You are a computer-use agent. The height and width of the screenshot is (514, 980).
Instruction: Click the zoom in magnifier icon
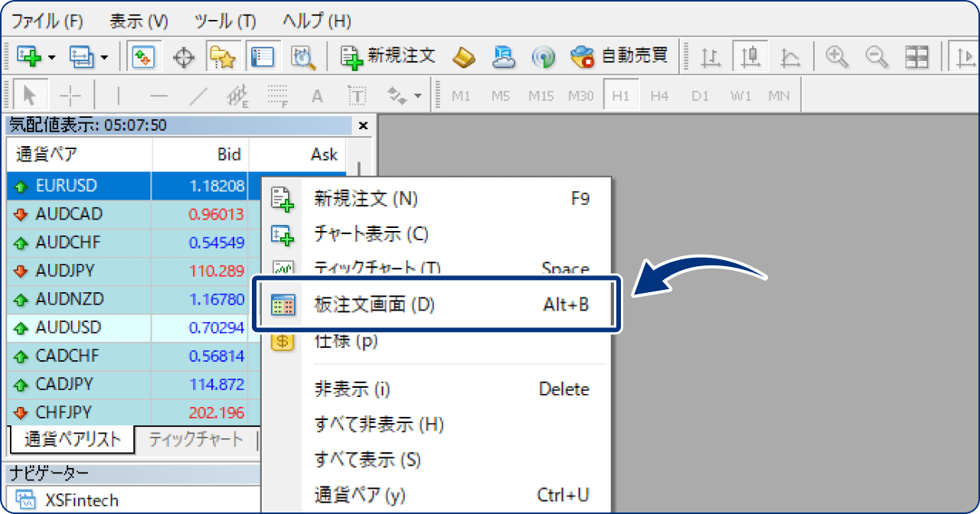coord(836,56)
